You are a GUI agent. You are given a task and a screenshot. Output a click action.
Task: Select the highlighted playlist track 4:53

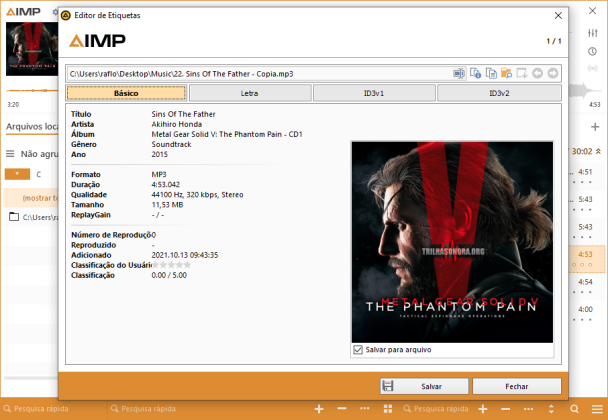pyautogui.click(x=585, y=258)
